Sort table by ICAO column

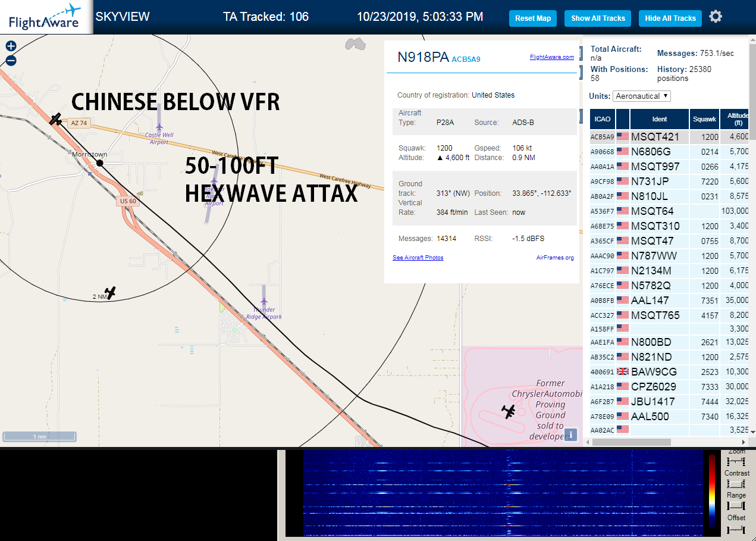pos(603,119)
